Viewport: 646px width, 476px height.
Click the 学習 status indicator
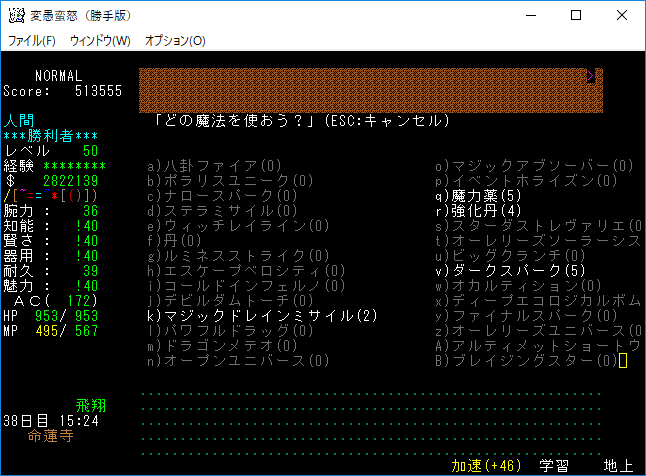pos(554,466)
